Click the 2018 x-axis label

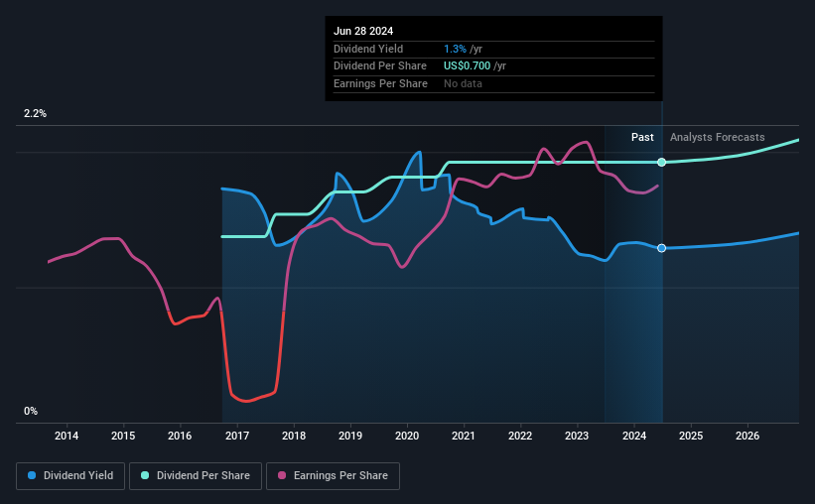pos(294,436)
